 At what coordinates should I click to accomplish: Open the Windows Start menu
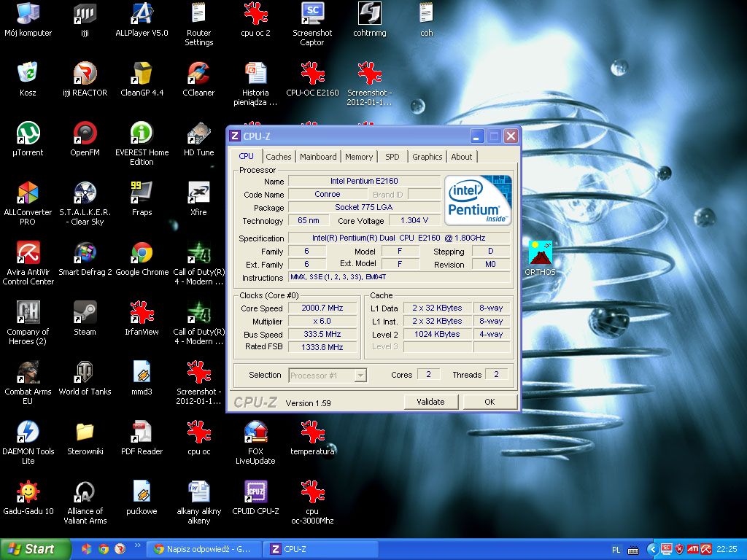coord(35,549)
